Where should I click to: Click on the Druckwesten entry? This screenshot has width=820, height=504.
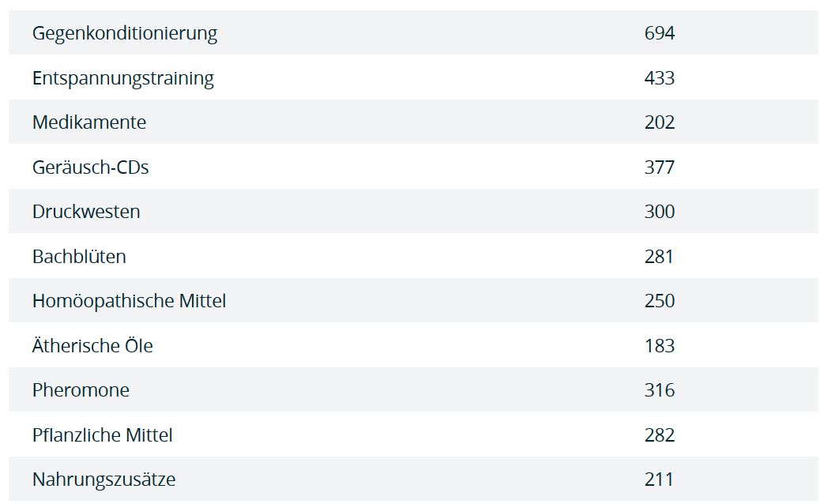86,212
